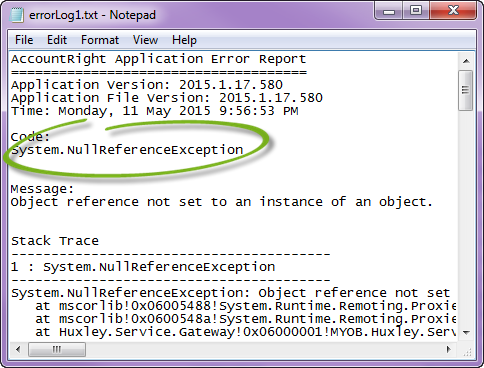
Task: Click the vertical scrollbar up arrow
Action: (466, 61)
